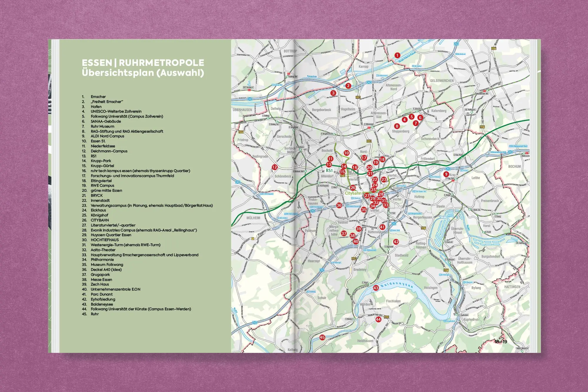Viewport: 588px width, 392px height.
Task: Select marker 9 near Kray
Action: point(446,174)
